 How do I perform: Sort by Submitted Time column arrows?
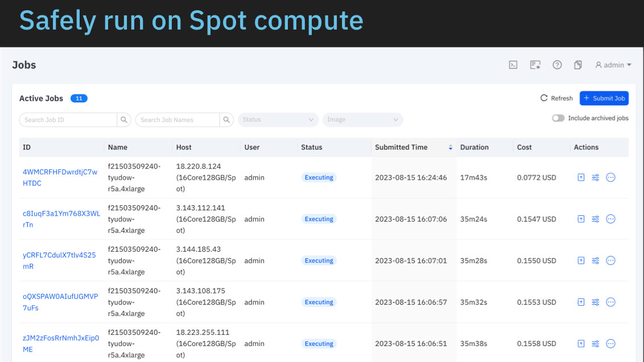pos(451,147)
